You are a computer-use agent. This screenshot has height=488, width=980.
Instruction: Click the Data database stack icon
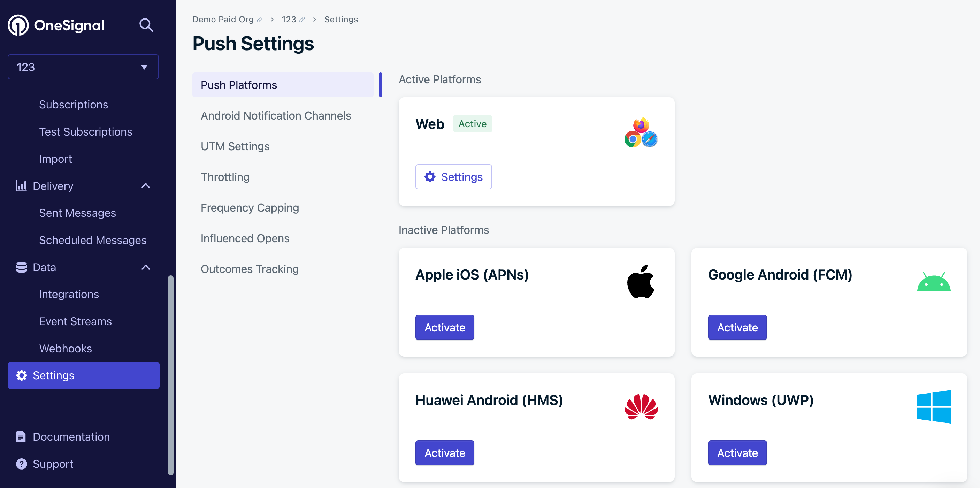[x=21, y=267]
